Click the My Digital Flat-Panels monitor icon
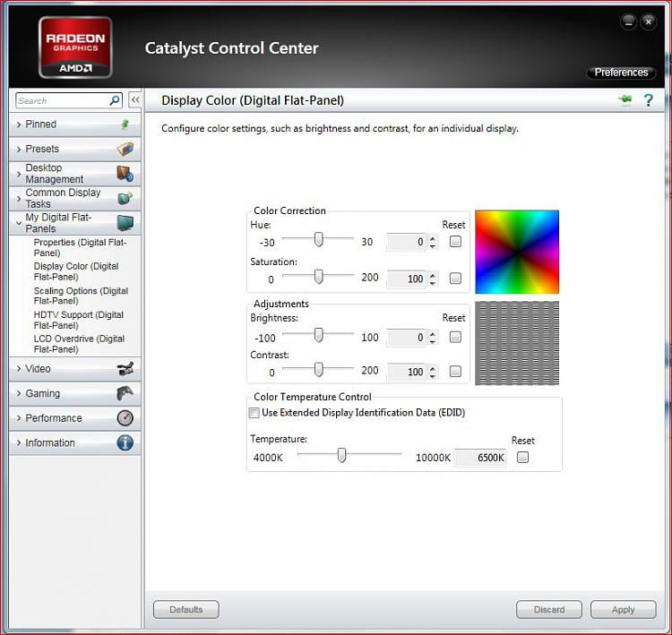Screen dimensions: 672x635 125,223
